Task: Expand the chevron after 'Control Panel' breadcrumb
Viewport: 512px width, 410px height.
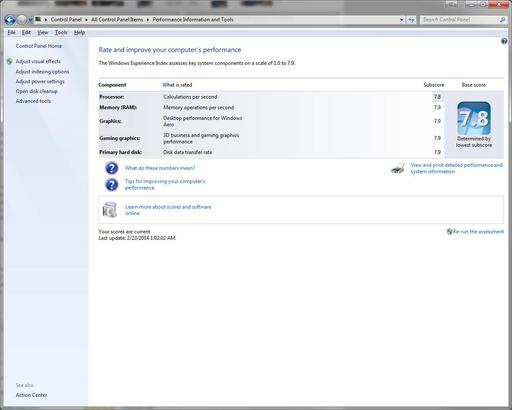Action: (86, 20)
